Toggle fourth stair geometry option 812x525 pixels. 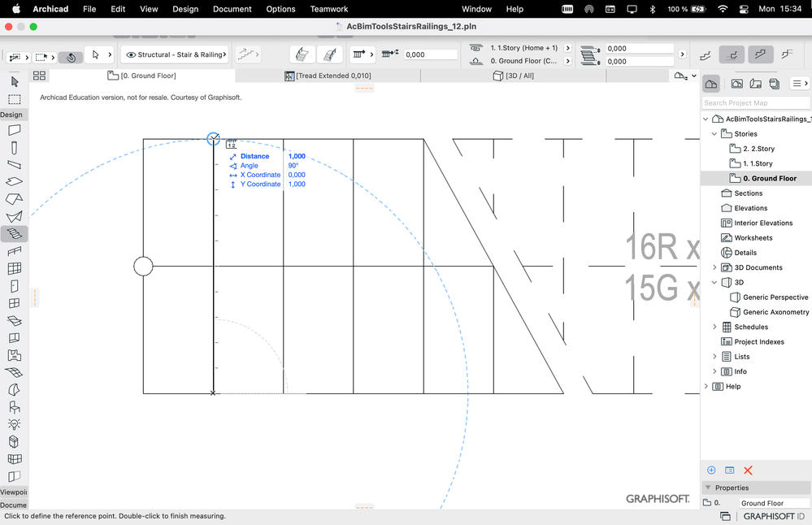[x=787, y=54]
